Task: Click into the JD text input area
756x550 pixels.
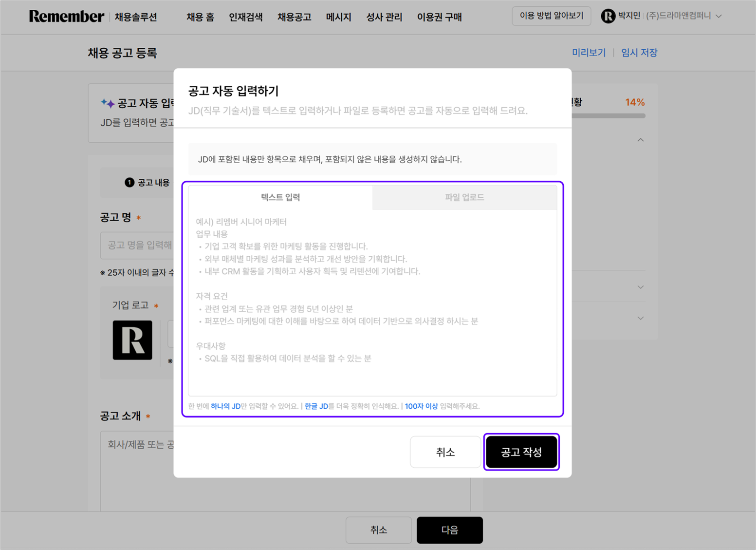Action: (x=372, y=302)
